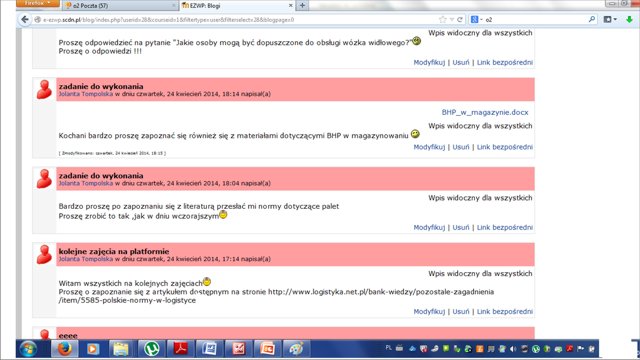
Task: Select the EZWP: Blogi tab
Action: [237, 6]
